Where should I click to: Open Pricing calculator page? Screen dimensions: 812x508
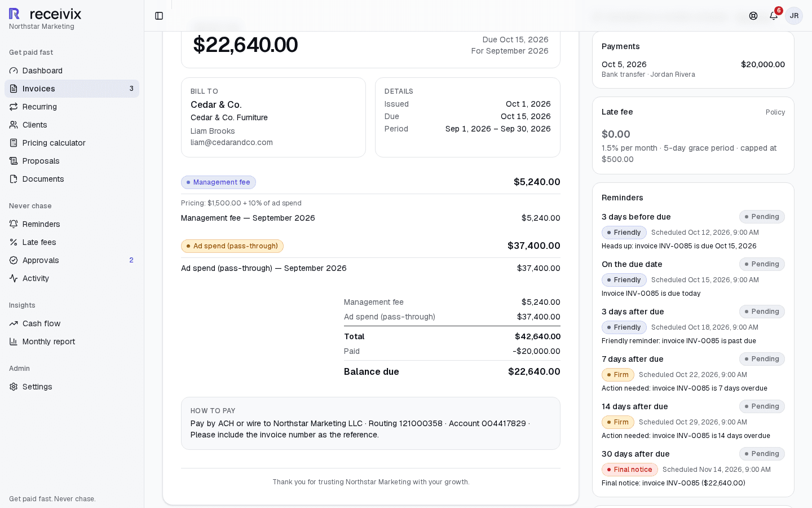72,143
